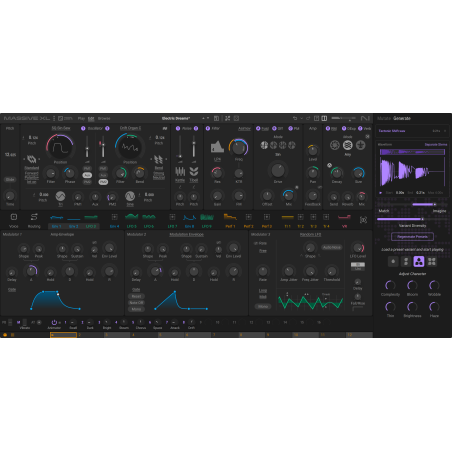Click the AutoNota button in Modulator 3
The height and width of the screenshot is (452, 452).
(x=331, y=247)
